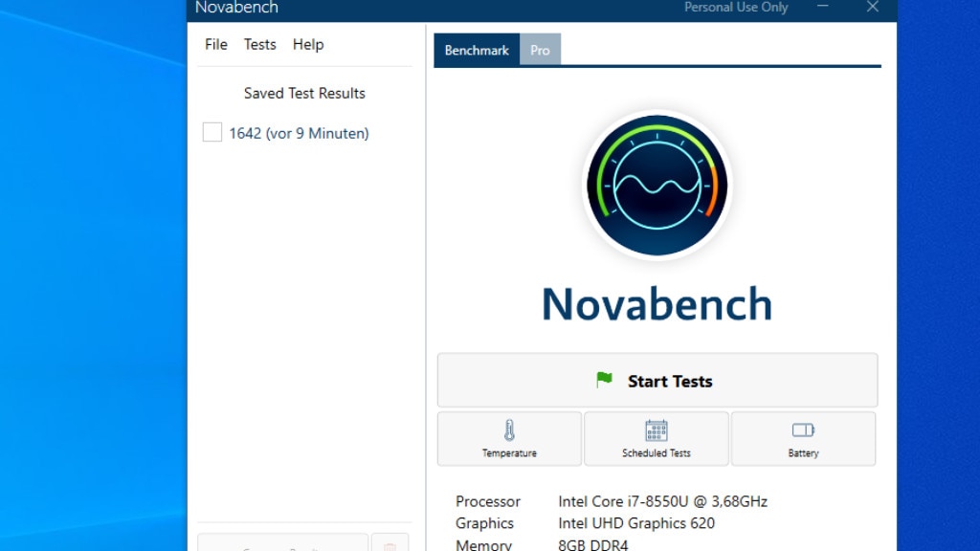The width and height of the screenshot is (980, 551).
Task: Click the Personal Use Only label
Action: click(x=736, y=8)
